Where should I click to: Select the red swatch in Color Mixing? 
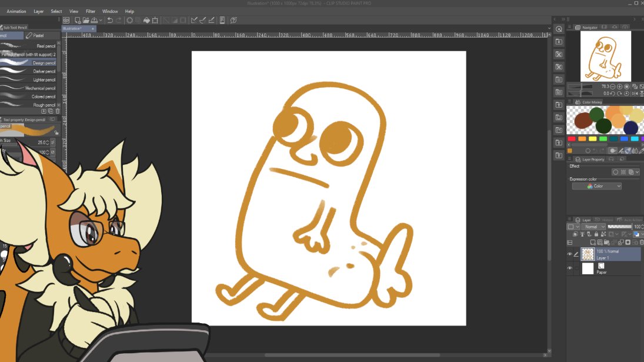click(x=572, y=139)
